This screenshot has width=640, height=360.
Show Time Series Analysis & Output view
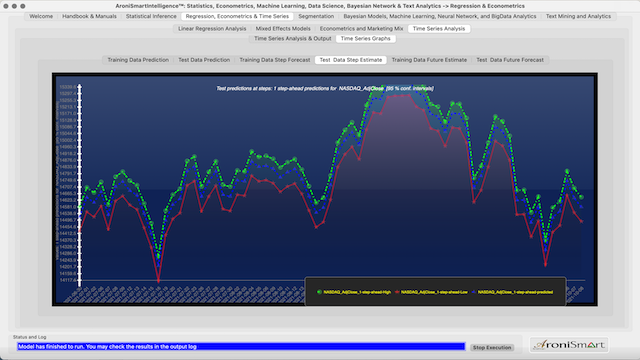click(293, 38)
